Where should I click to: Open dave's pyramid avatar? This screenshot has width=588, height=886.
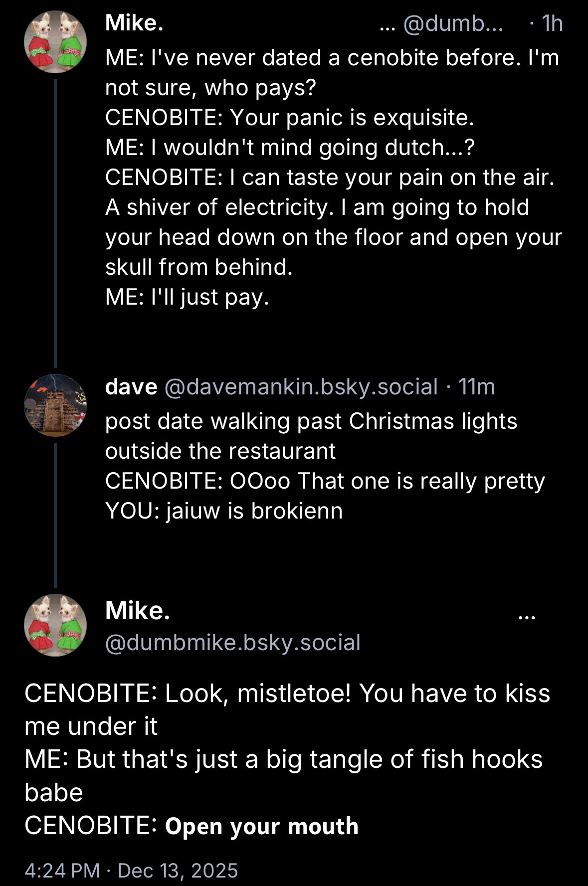55,405
